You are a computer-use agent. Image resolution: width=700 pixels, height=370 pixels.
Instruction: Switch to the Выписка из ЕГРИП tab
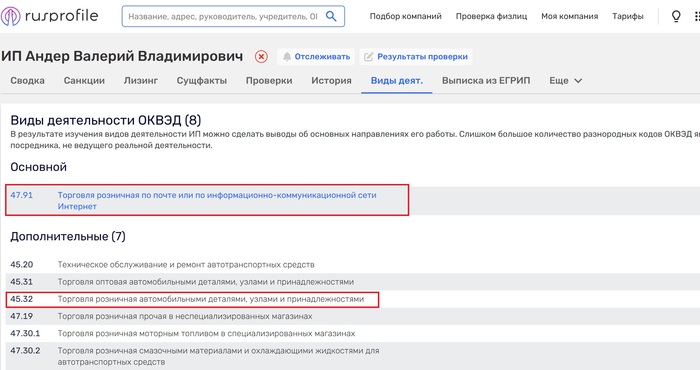(486, 81)
